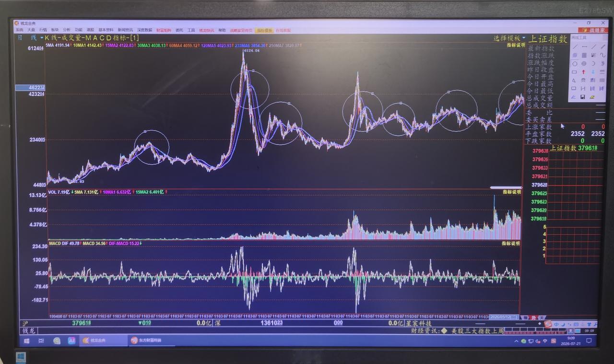Viewport: 614px width, 364px height.
Task: Click the 上涨家数 row label
Action: tap(539, 127)
